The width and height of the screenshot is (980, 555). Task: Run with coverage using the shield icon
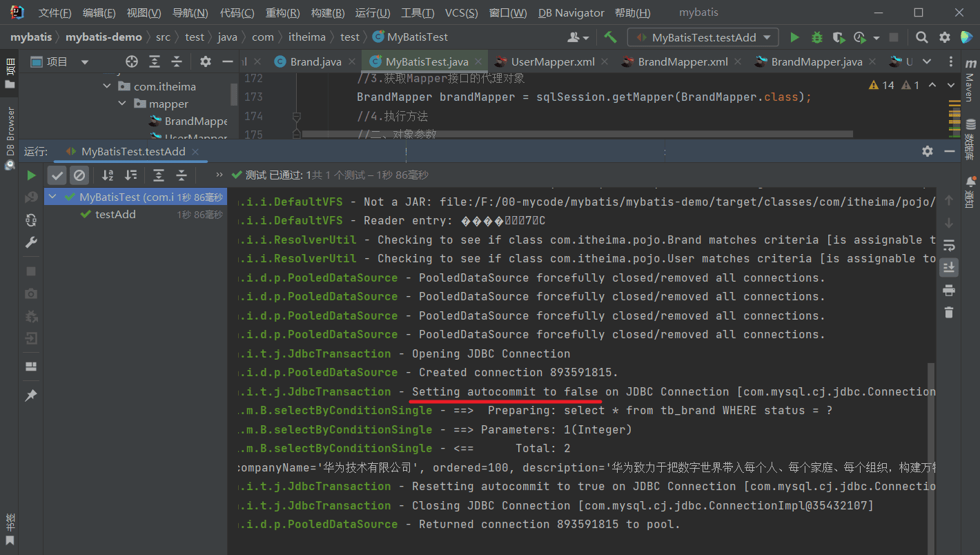click(838, 37)
